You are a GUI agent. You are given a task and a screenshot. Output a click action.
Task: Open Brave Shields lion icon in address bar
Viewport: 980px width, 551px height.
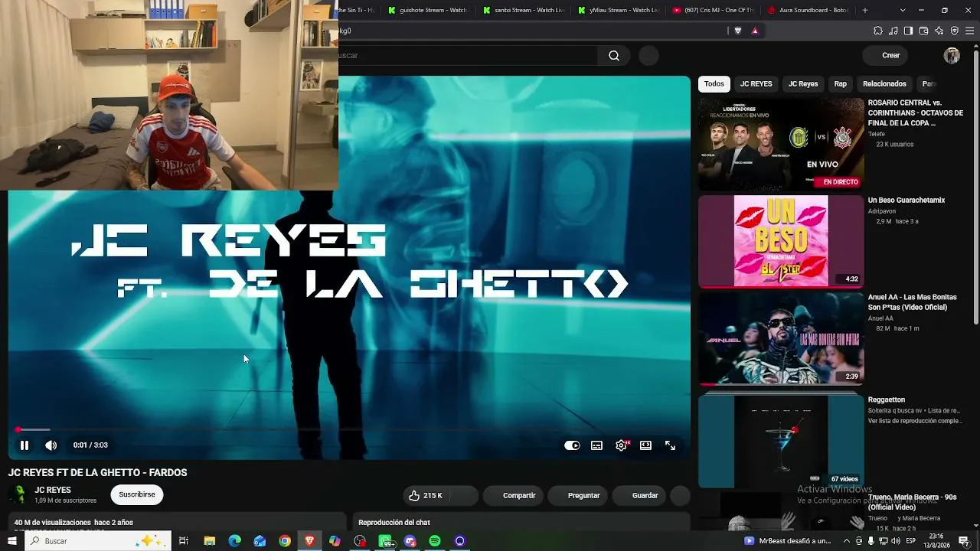pos(738,31)
